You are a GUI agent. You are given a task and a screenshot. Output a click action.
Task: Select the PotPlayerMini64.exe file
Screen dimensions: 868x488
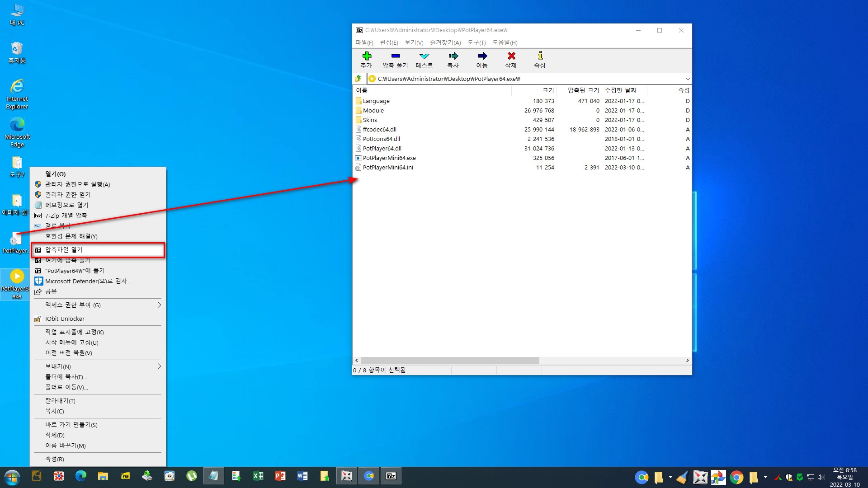click(522, 158)
